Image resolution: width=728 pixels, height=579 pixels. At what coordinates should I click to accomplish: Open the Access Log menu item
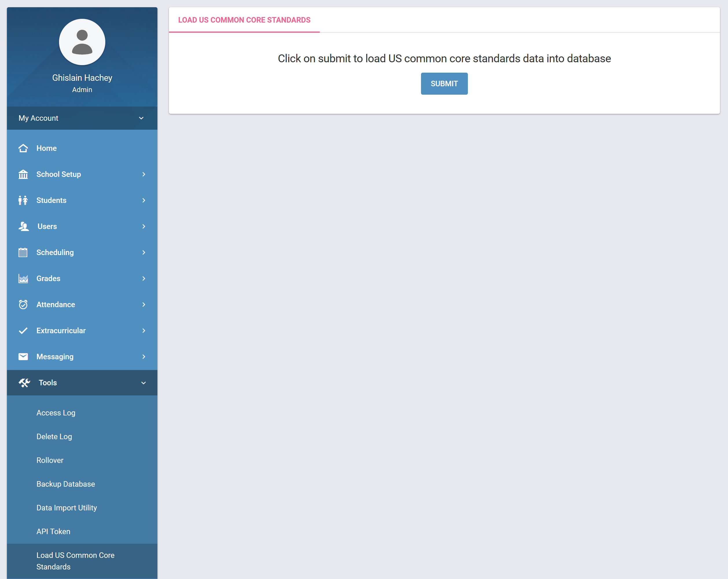pos(56,413)
